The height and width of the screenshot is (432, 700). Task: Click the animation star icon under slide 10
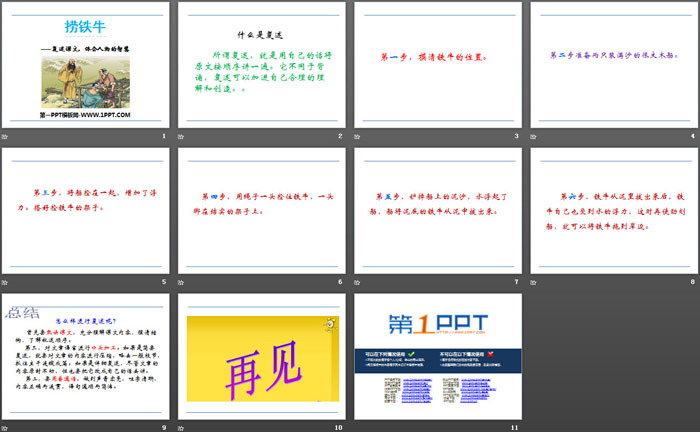click(181, 428)
